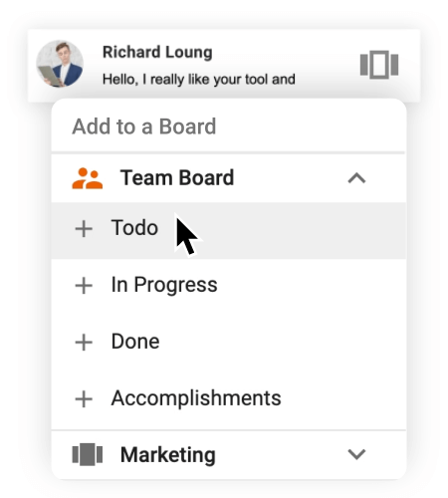Viewport: 448px width, 498px height.
Task: Add to the Todo list
Action: 229,230
